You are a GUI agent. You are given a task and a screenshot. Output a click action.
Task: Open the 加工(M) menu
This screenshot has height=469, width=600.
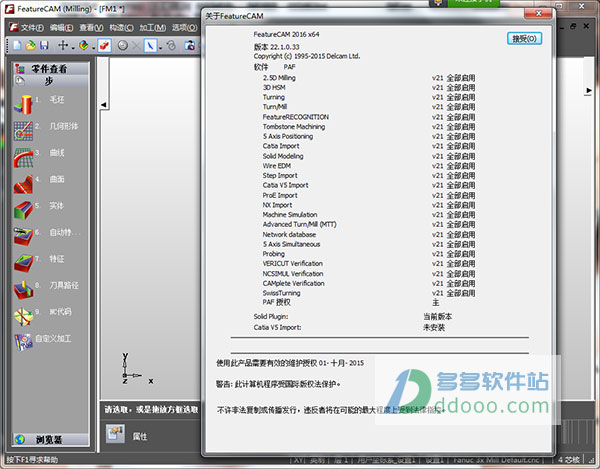(153, 28)
